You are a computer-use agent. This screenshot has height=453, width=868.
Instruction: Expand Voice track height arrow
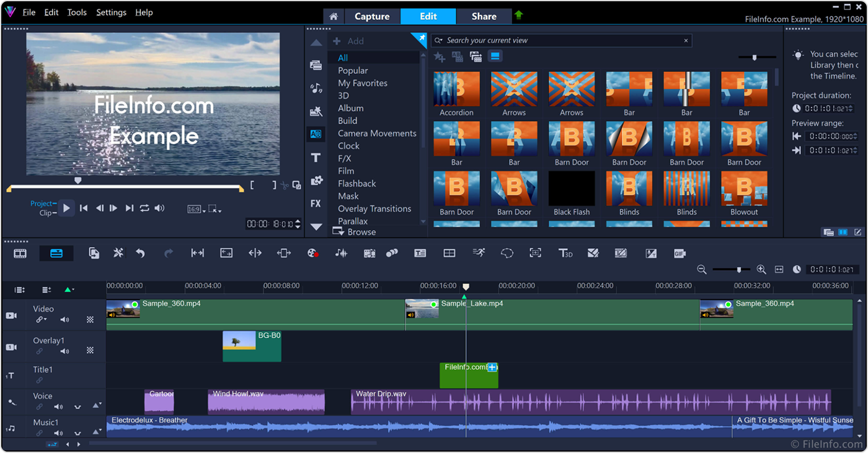coord(97,406)
